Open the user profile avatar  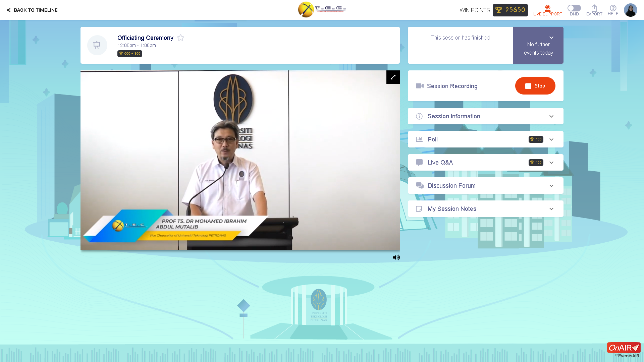630,10
